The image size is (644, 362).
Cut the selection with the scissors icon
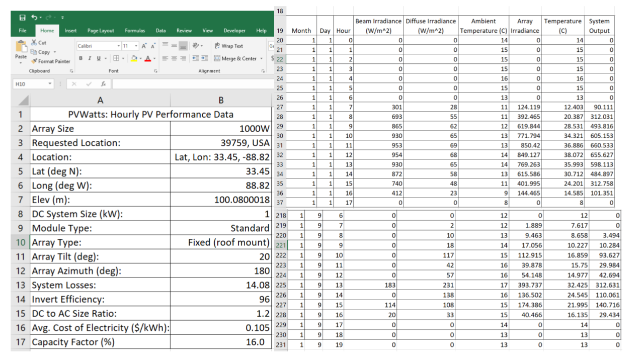[34, 43]
